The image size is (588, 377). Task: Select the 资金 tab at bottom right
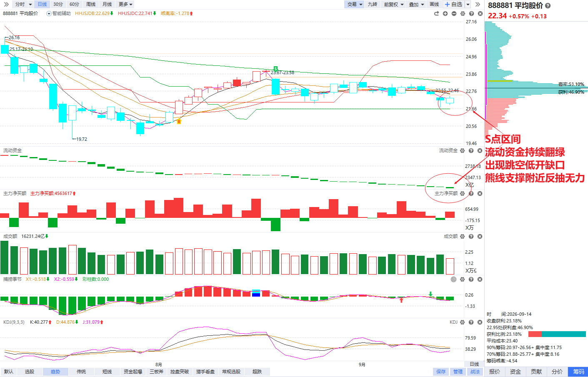pos(515,372)
